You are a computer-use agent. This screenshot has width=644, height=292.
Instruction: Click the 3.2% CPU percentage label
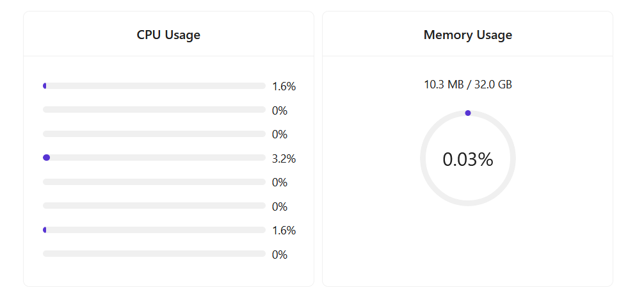pos(284,159)
